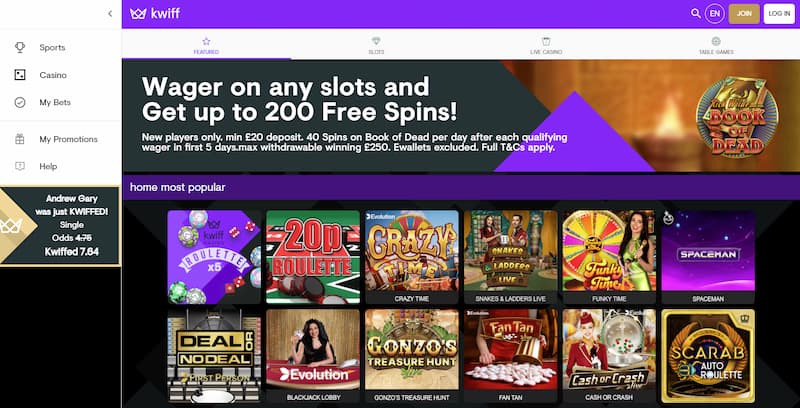
Task: Open the Crazy Time game thumbnail
Action: (x=412, y=257)
